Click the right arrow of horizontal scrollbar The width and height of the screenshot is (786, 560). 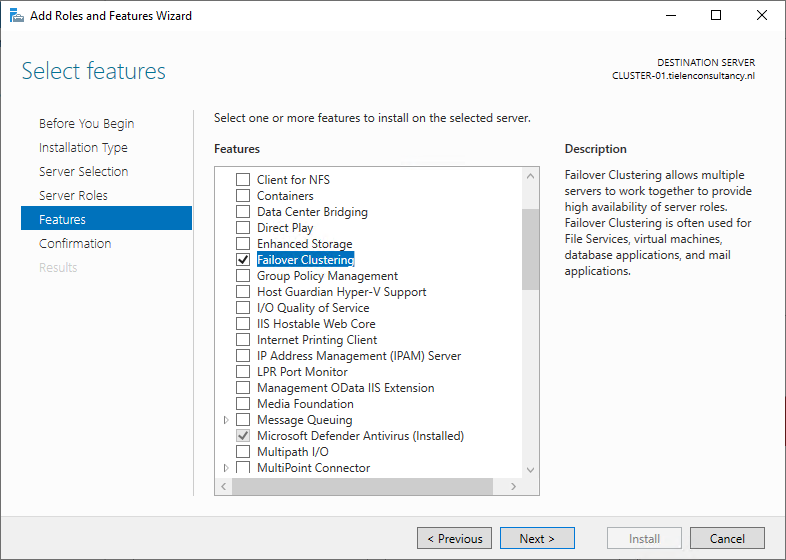pyautogui.click(x=513, y=486)
